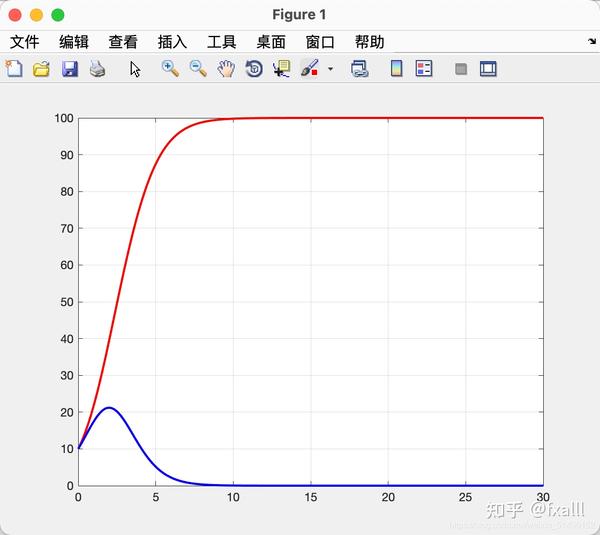Open the 编辑 menu
Image resolution: width=600 pixels, height=535 pixels.
tap(74, 42)
